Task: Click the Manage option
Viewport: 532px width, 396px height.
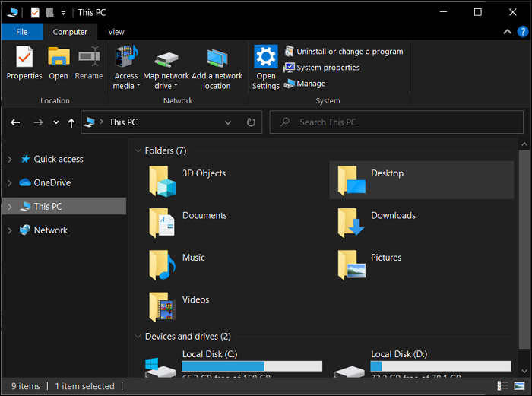Action: click(304, 84)
